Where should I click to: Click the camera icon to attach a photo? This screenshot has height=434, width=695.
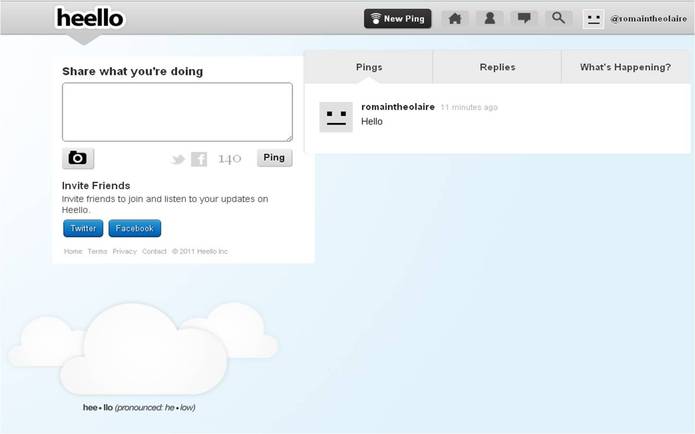78,158
